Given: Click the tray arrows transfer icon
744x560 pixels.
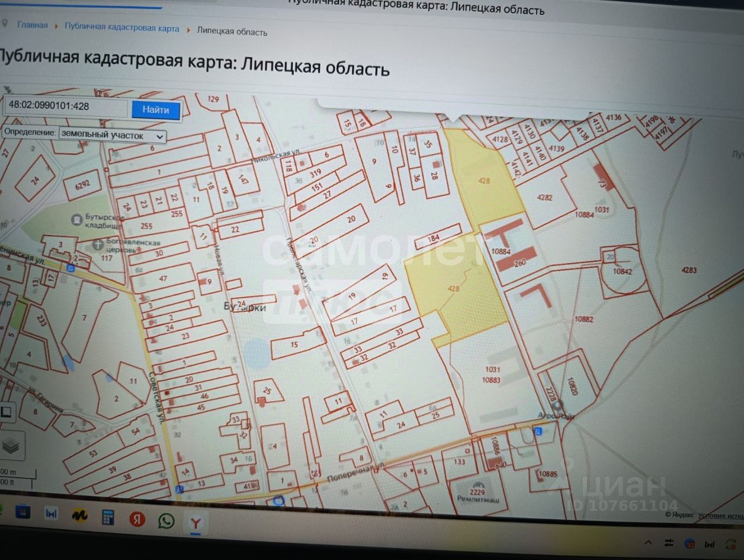Looking at the screenshot, I should pos(669,543).
